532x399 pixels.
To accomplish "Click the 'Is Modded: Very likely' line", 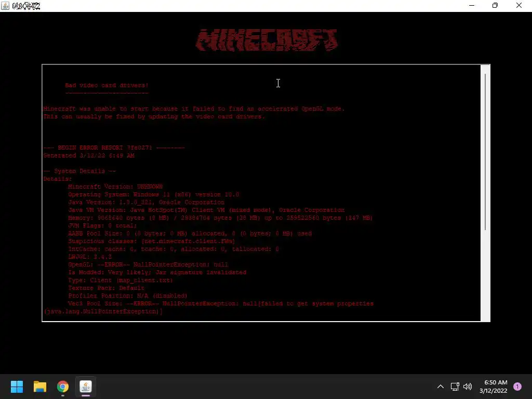I will tap(157, 272).
